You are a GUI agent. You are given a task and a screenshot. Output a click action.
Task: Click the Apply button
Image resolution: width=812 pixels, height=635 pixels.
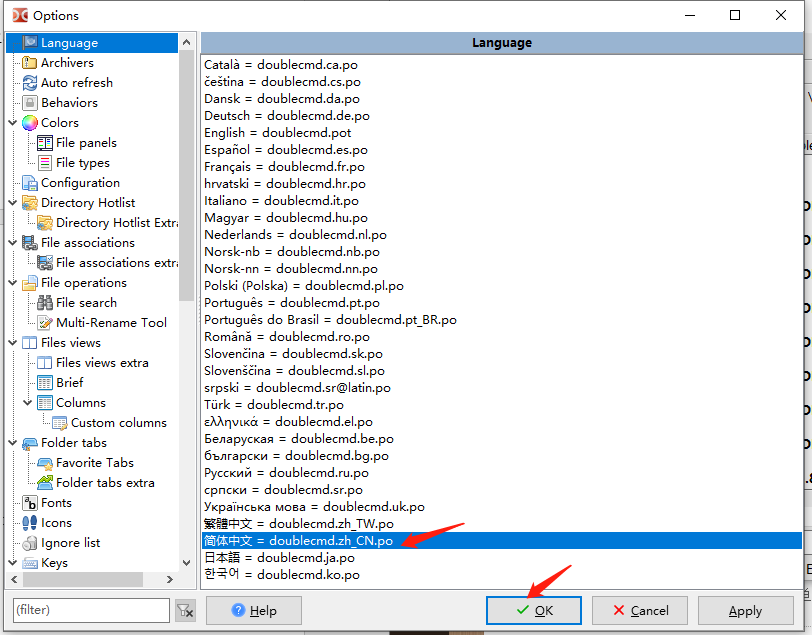pyautogui.click(x=745, y=610)
